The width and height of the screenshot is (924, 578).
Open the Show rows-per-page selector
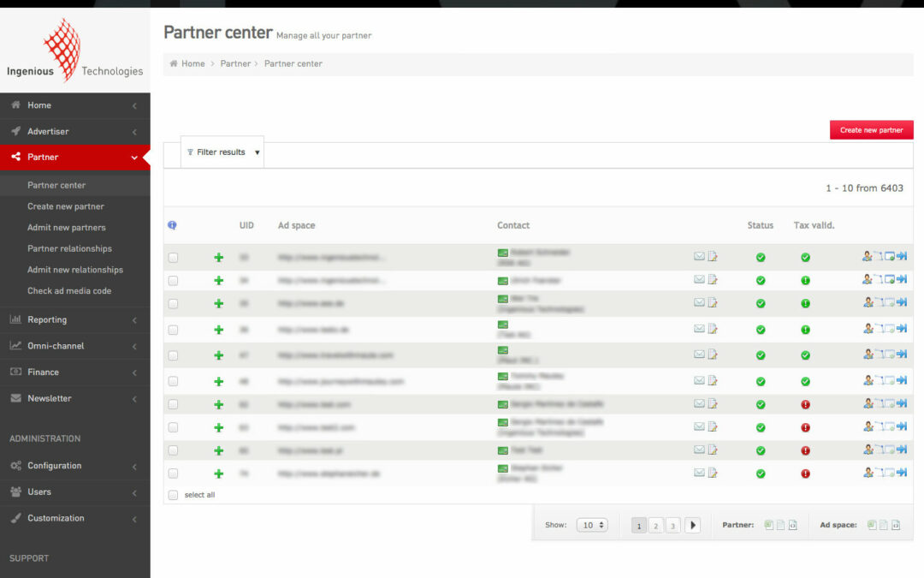(x=591, y=525)
